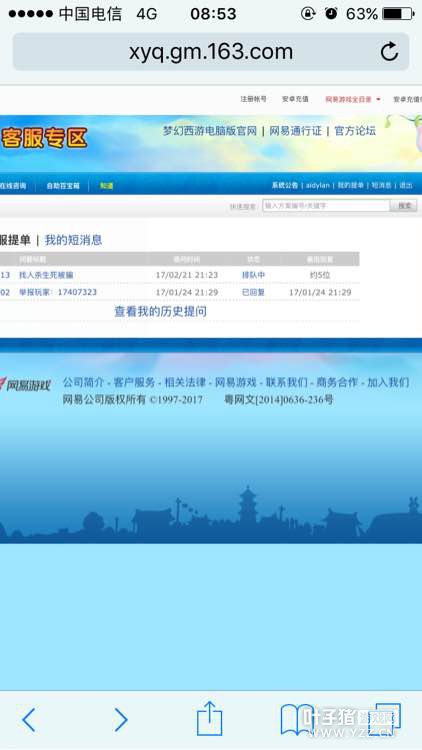The height and width of the screenshot is (750, 422).
Task: Click the 约5位 queue position
Action: coord(320,275)
